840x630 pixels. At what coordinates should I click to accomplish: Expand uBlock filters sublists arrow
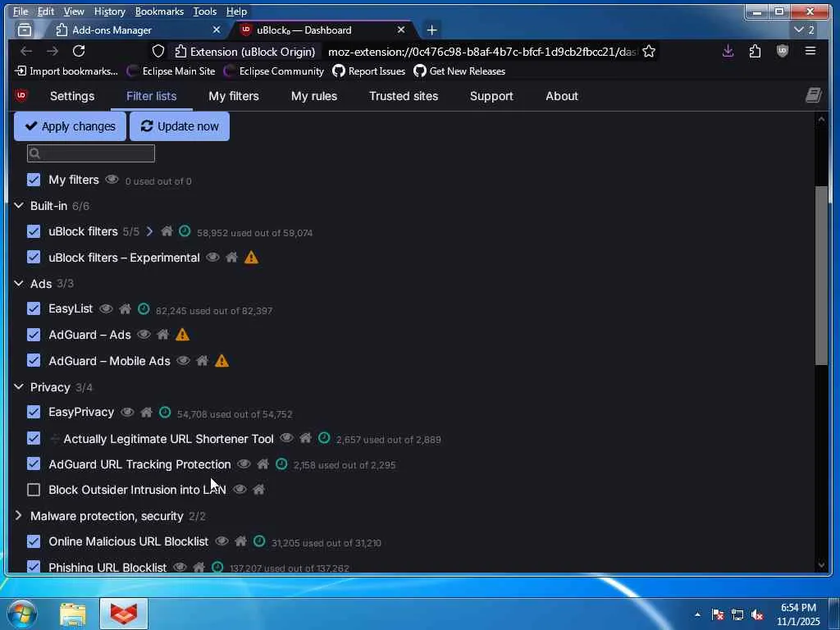pos(149,231)
